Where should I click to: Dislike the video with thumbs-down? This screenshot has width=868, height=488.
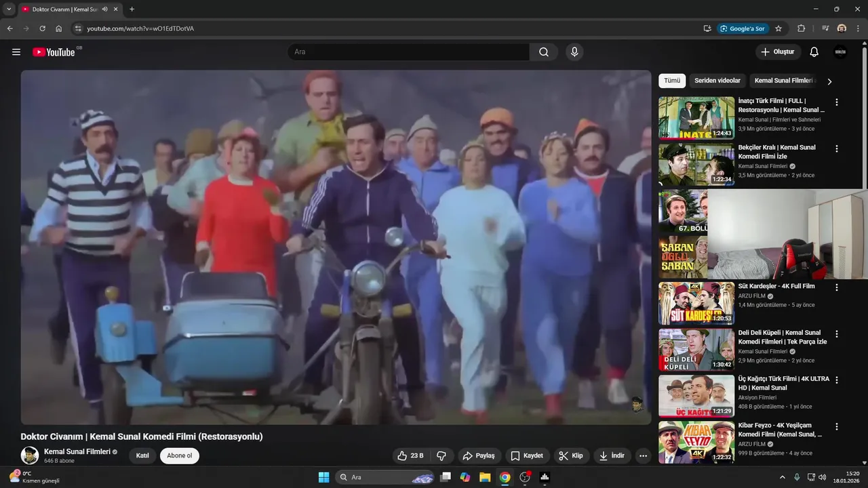coord(441,455)
